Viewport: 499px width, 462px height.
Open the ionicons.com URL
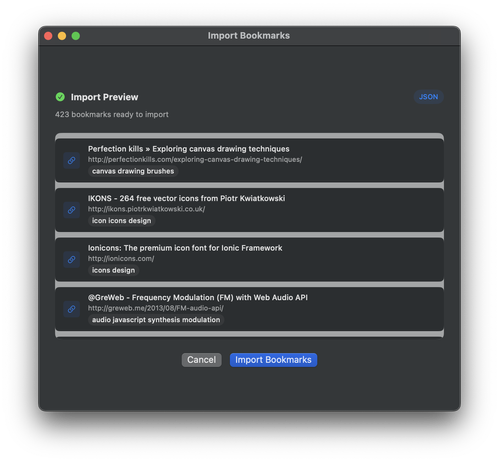coord(121,258)
